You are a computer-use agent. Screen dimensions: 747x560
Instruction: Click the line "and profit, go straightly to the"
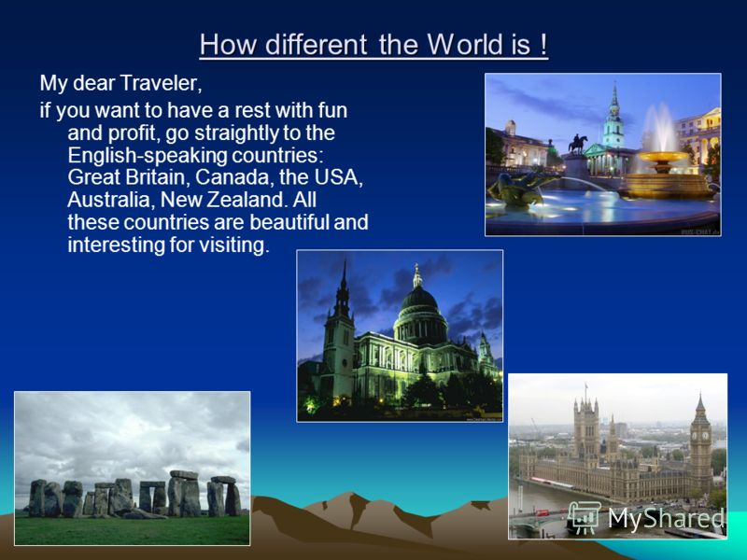[x=201, y=133]
